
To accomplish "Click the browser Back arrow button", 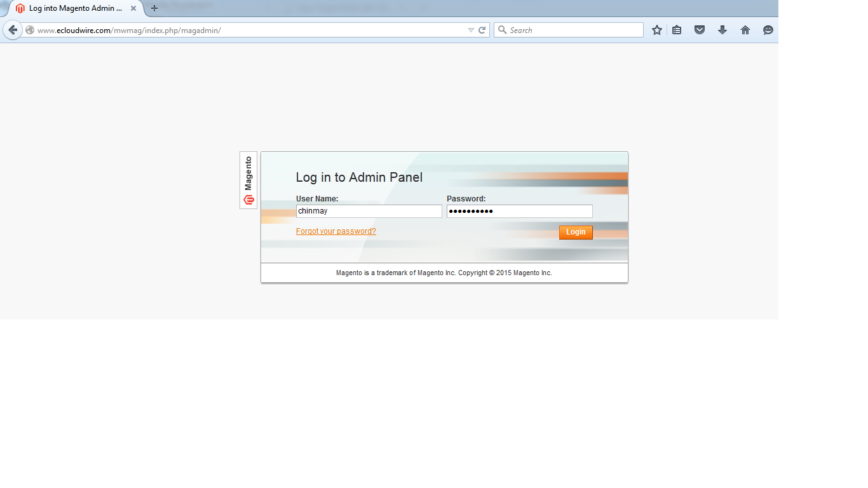I will click(13, 30).
